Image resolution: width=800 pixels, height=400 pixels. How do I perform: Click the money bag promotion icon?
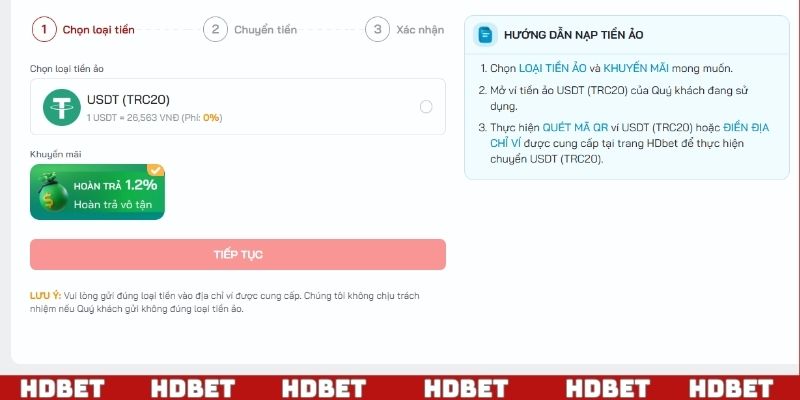click(x=52, y=193)
